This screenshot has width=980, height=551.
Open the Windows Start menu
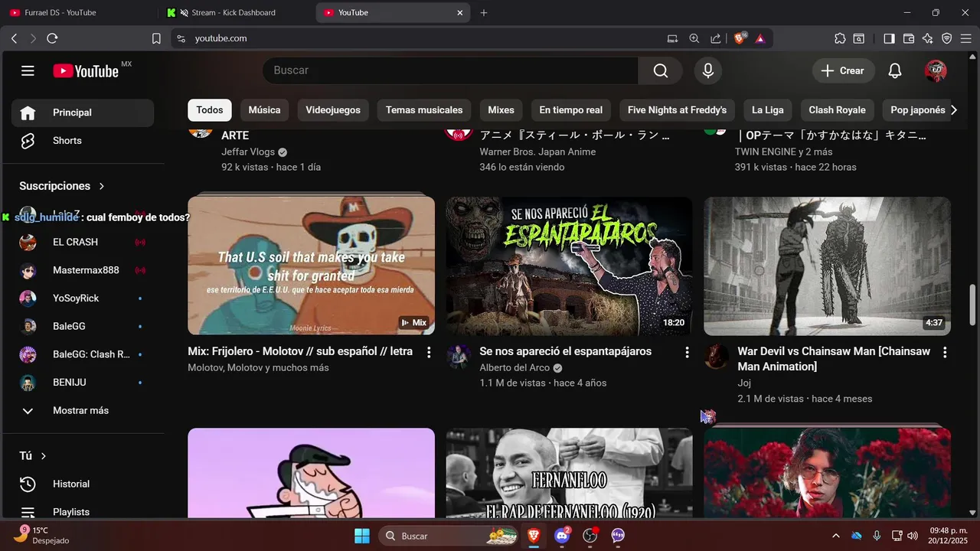point(362,536)
